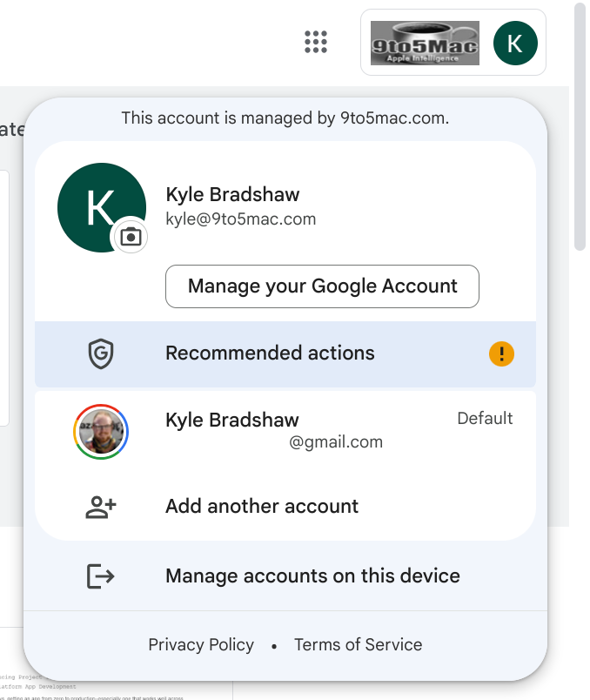Click the kyle@9to5mac.com email address

click(x=240, y=219)
